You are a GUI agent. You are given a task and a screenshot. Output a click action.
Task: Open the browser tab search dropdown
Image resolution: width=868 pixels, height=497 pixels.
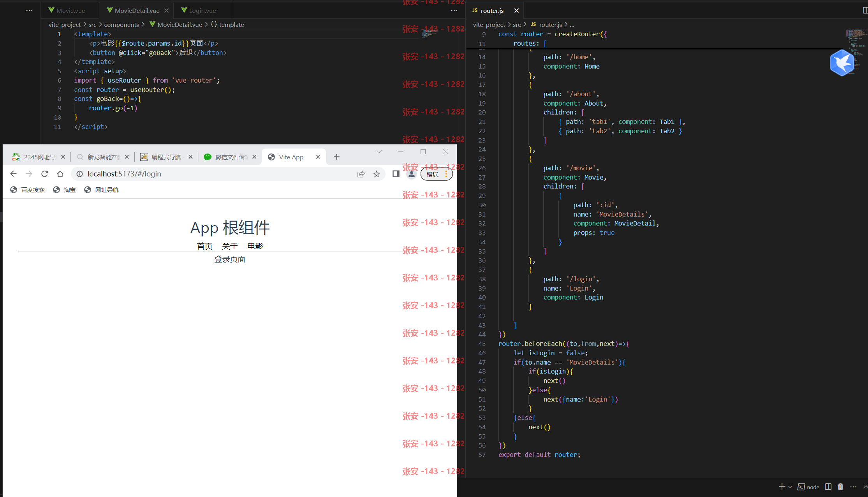[379, 152]
